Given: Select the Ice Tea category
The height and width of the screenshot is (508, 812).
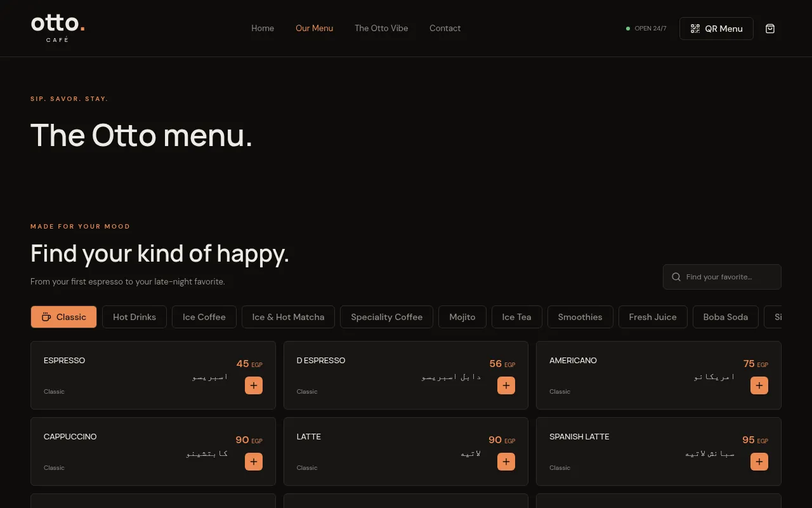Looking at the screenshot, I should tap(517, 317).
